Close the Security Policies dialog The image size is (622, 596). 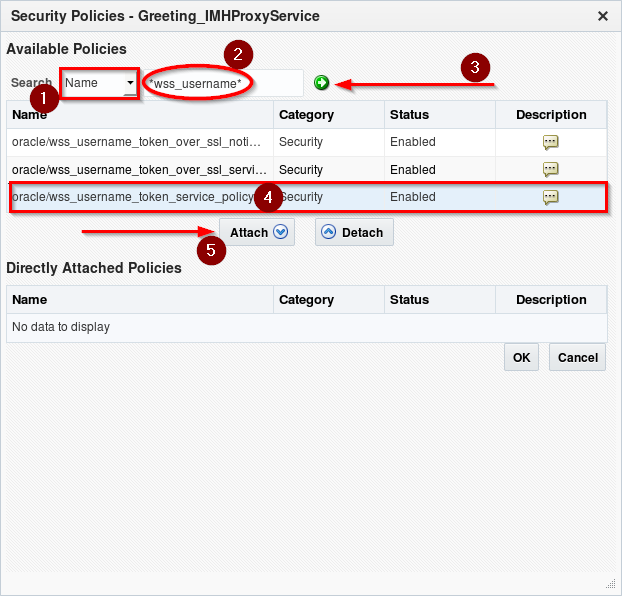pyautogui.click(x=602, y=16)
